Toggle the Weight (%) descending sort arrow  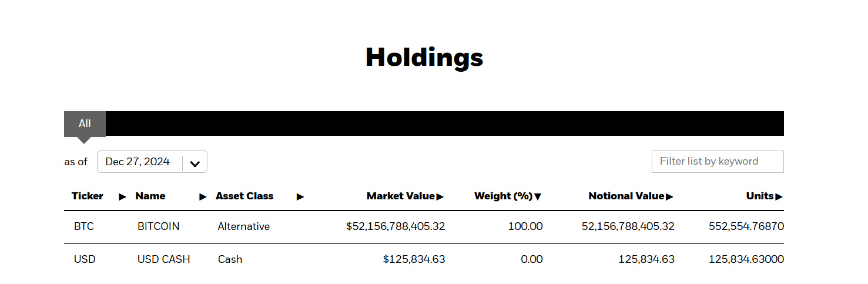click(538, 197)
